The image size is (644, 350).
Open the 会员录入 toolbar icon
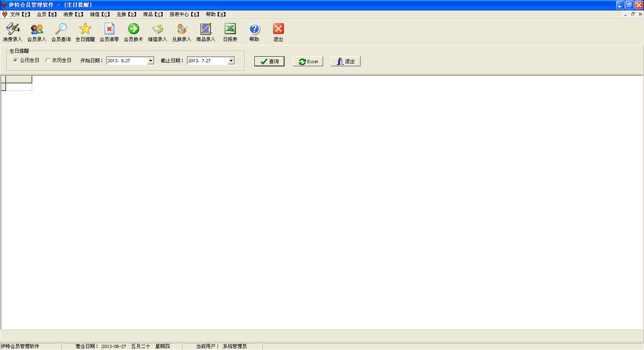tap(37, 32)
